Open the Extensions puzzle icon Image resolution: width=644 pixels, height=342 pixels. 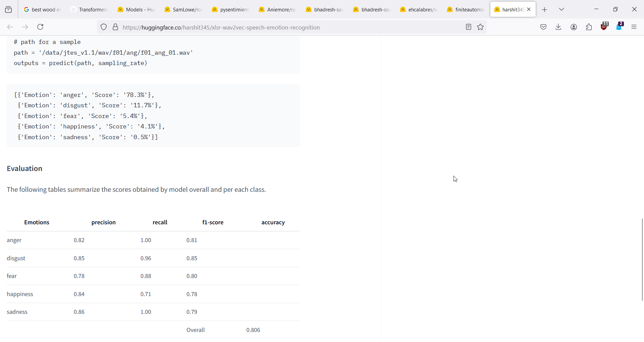coord(589,27)
